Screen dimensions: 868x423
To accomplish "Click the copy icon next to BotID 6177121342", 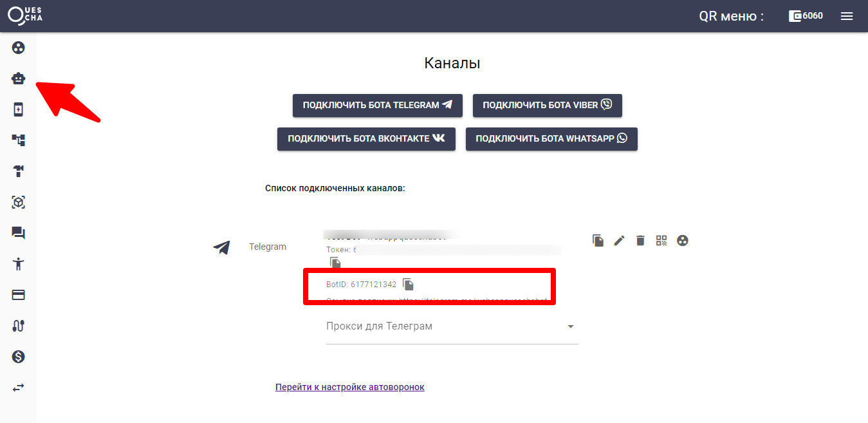I will 408,284.
